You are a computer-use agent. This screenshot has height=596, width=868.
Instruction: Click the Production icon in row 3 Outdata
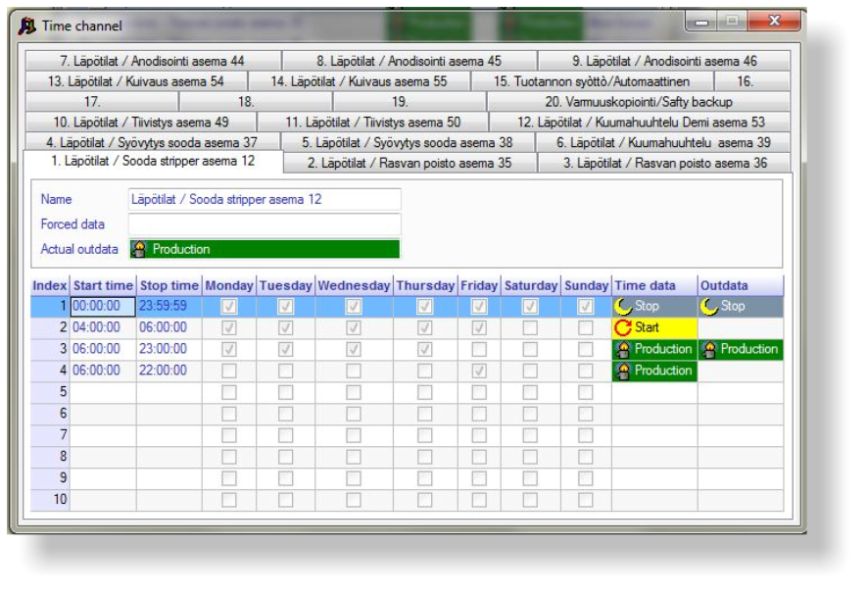coord(709,350)
